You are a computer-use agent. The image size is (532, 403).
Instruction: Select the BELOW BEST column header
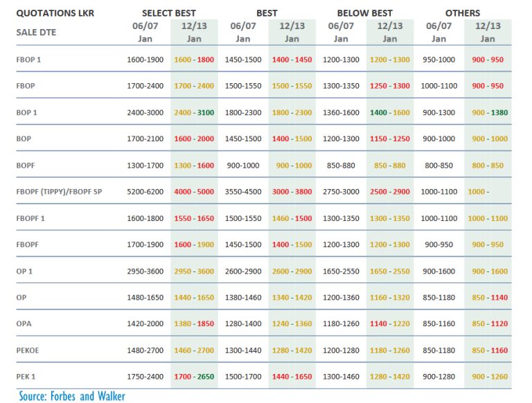pyautogui.click(x=364, y=13)
